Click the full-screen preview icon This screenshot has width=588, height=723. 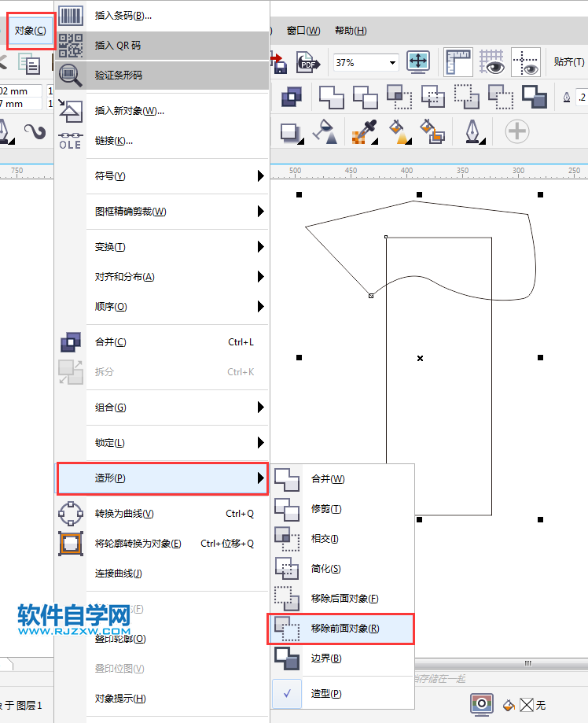[417, 62]
